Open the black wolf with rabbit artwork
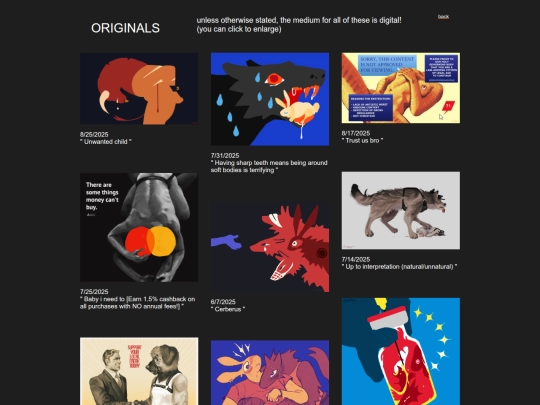 click(270, 99)
